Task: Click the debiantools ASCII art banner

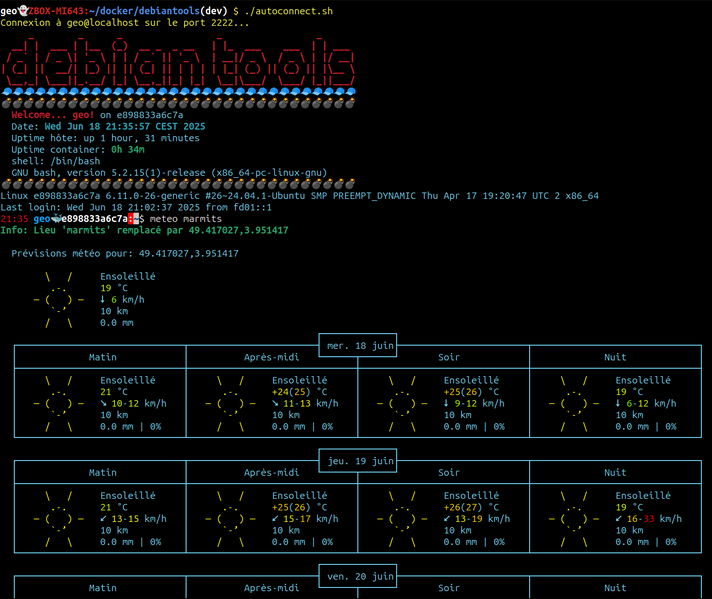Action: [x=178, y=64]
